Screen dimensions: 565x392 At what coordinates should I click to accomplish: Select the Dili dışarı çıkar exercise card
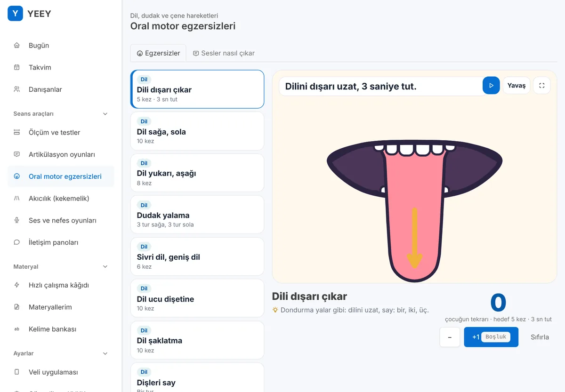197,89
